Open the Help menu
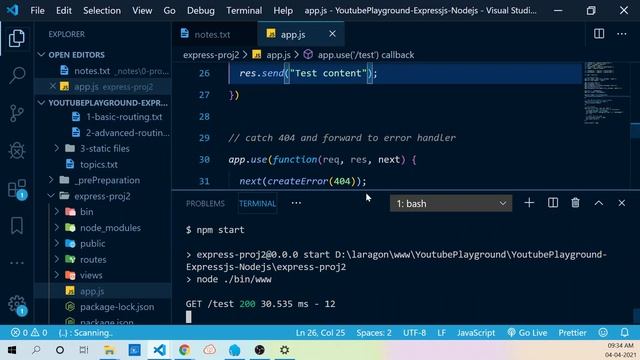This screenshot has height=360, width=640. pos(283,10)
